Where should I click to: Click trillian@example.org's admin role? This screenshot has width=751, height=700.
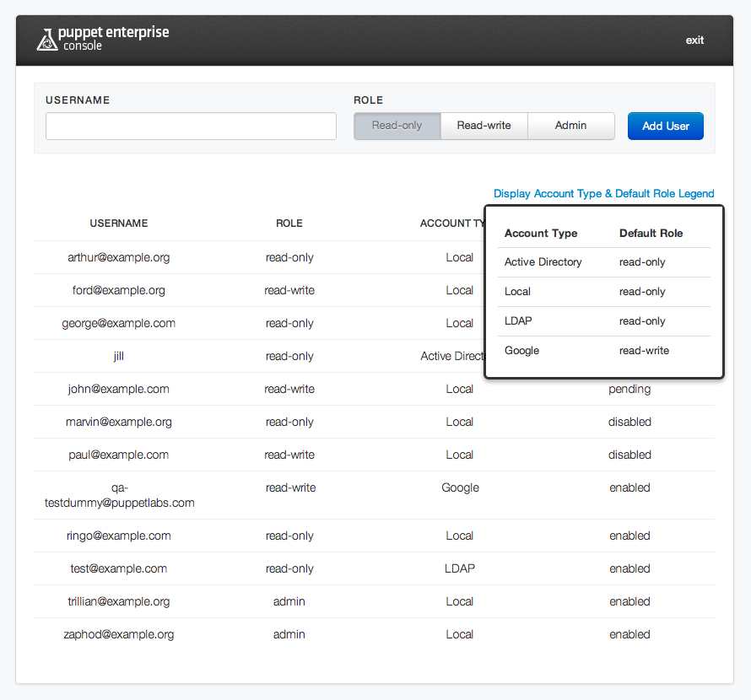click(289, 601)
